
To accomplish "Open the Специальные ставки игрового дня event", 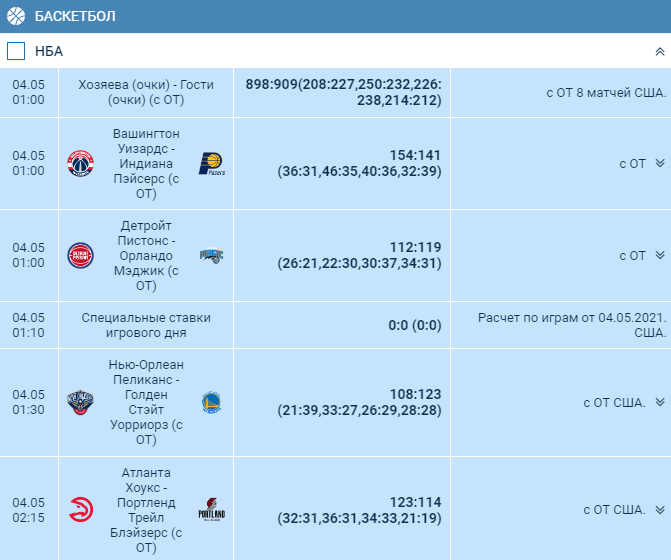I will (x=146, y=325).
